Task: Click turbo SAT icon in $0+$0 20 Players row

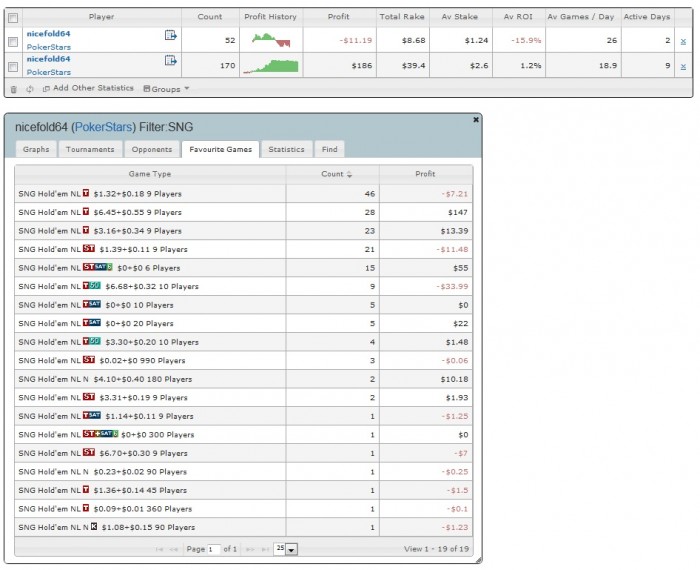Action: 92,323
